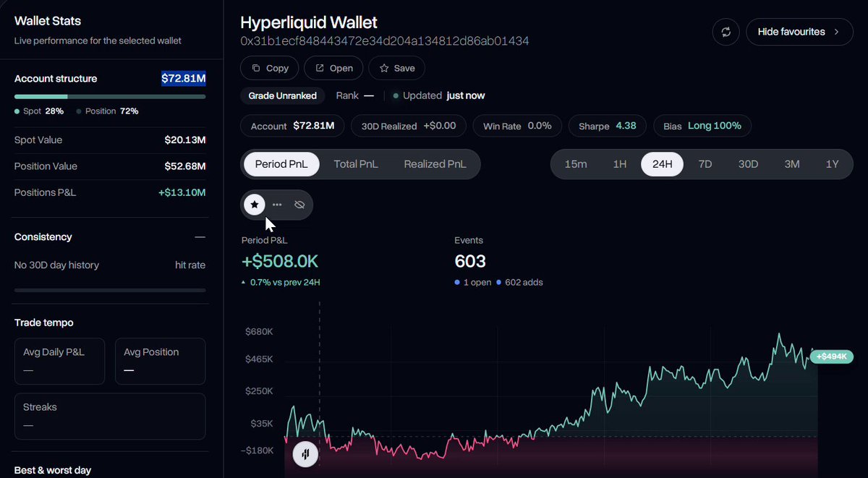This screenshot has height=478, width=868.
Task: Switch to the Period PnL tab
Action: 281,164
